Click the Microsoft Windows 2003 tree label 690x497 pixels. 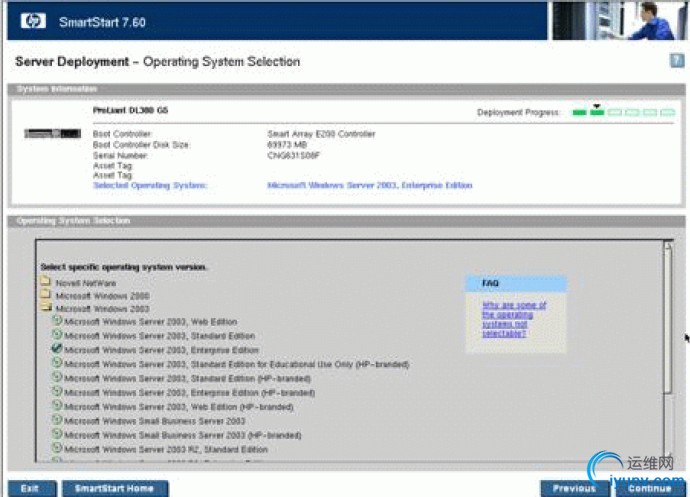tap(103, 309)
